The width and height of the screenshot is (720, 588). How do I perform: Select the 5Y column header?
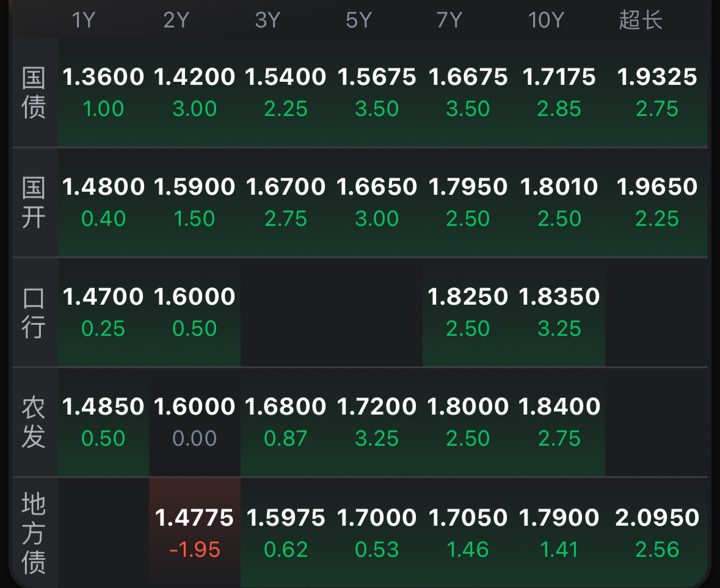tap(358, 20)
